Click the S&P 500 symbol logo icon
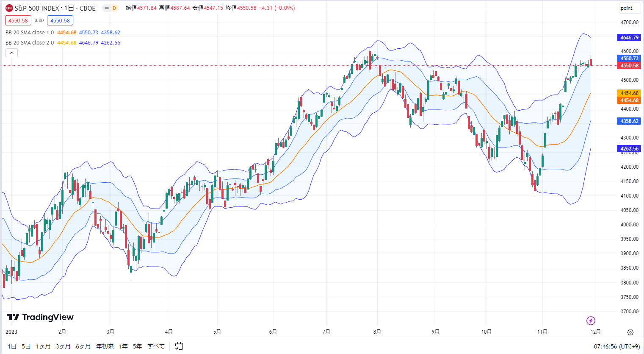 tap(9, 8)
